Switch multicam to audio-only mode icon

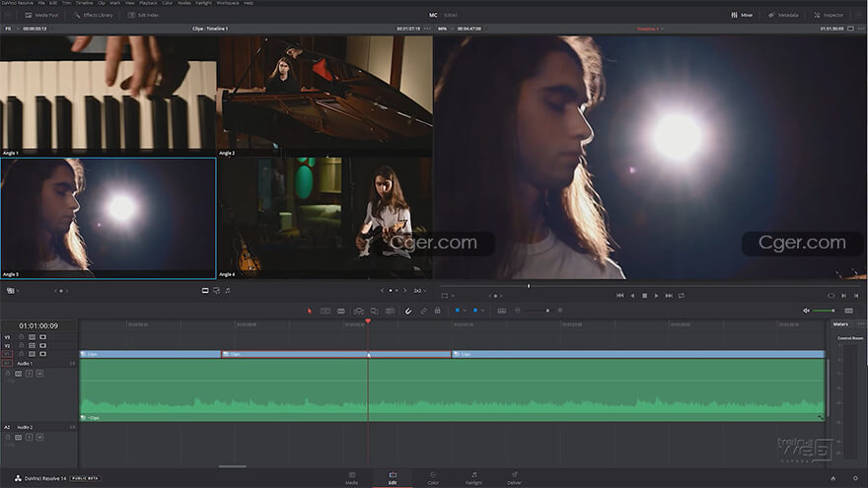click(x=228, y=291)
